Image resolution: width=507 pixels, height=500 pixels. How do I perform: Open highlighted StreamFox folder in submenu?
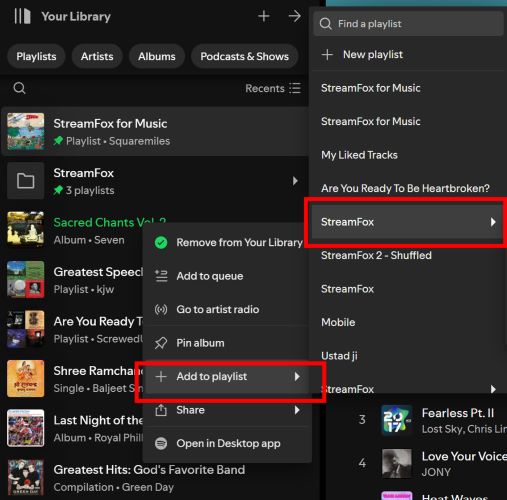tap(407, 222)
